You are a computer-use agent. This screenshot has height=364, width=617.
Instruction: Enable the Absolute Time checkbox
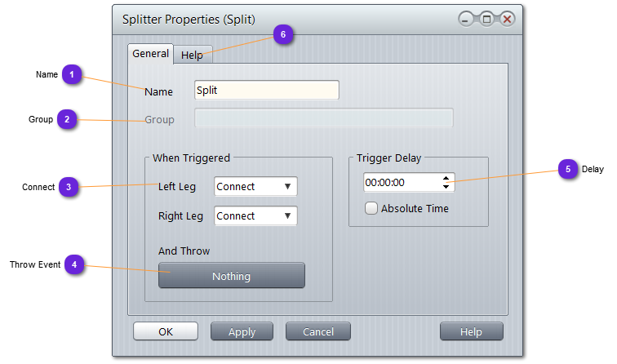[x=371, y=208]
